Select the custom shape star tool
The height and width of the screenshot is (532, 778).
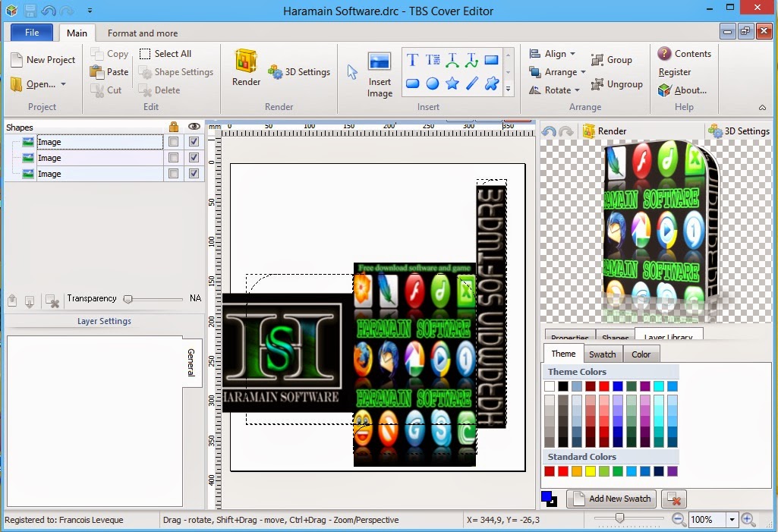[491, 83]
